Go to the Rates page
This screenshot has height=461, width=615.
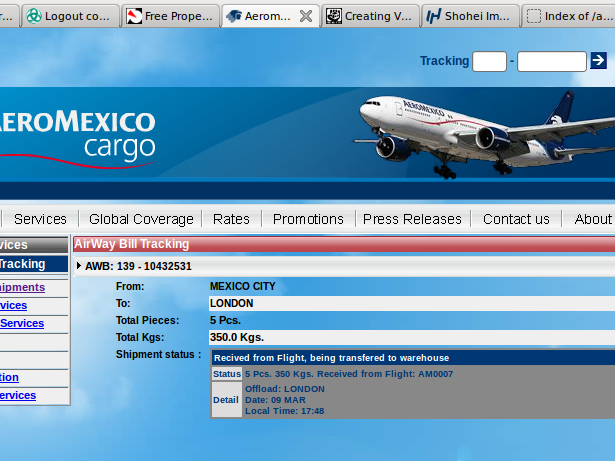[x=231, y=219]
